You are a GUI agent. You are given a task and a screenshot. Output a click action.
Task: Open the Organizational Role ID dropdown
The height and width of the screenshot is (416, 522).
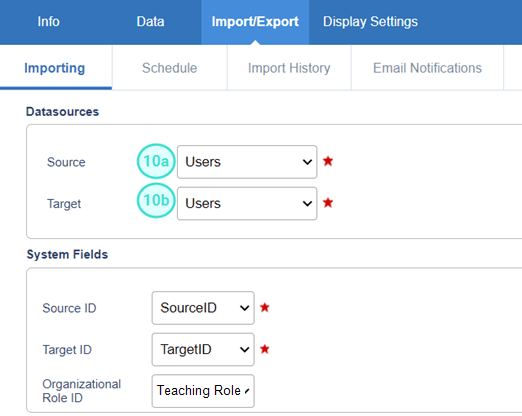(203, 391)
